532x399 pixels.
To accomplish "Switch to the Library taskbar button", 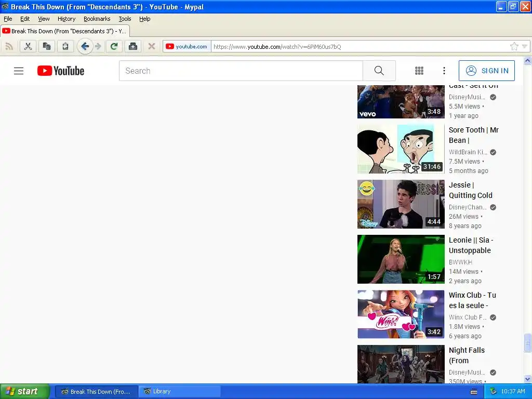I will click(180, 392).
